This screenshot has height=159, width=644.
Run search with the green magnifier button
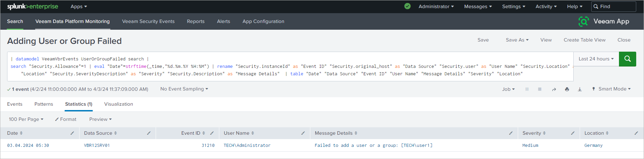[627, 59]
